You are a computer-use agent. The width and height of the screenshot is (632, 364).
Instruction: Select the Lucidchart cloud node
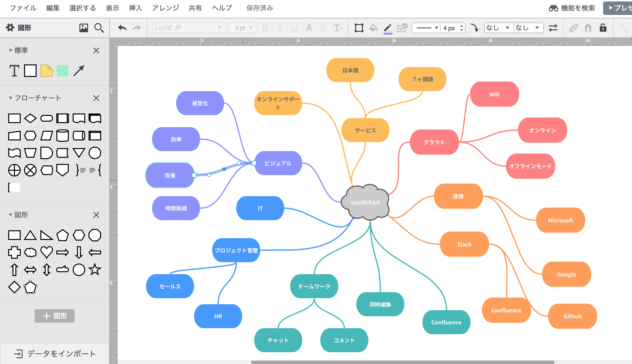pos(365,202)
